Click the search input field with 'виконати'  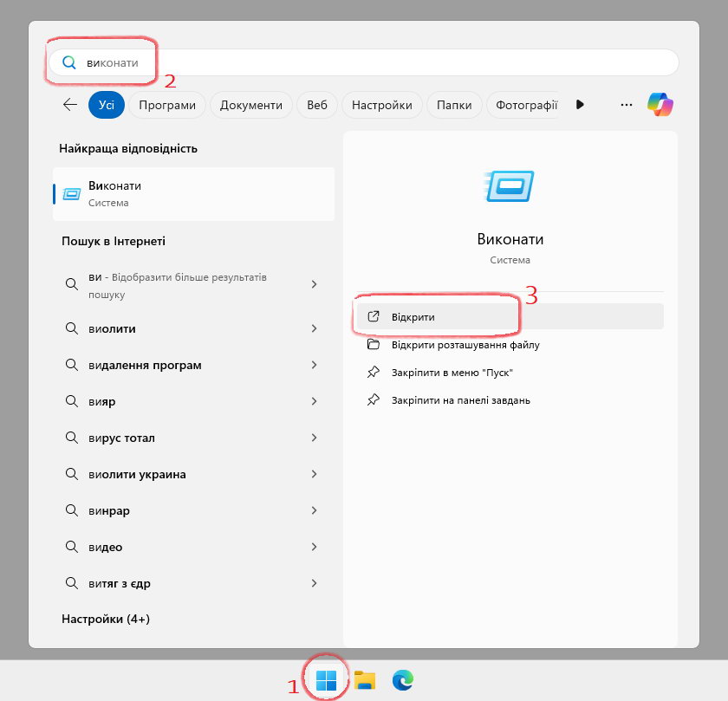coord(364,62)
